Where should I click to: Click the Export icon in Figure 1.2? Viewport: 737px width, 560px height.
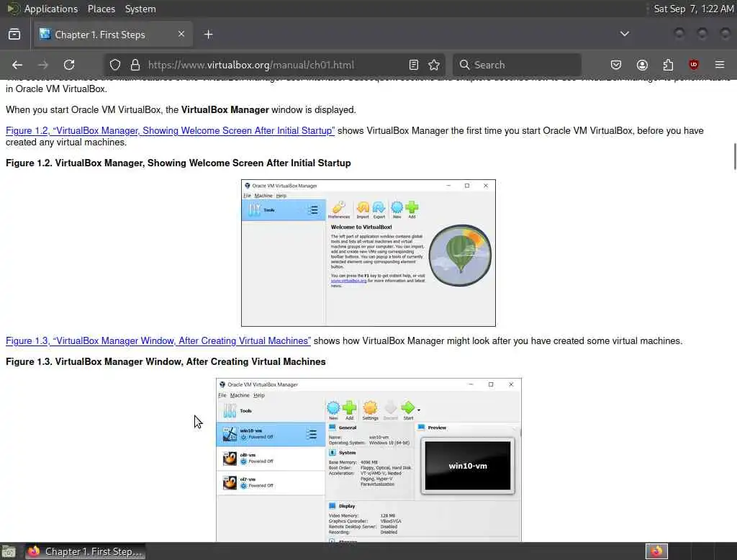click(x=379, y=209)
